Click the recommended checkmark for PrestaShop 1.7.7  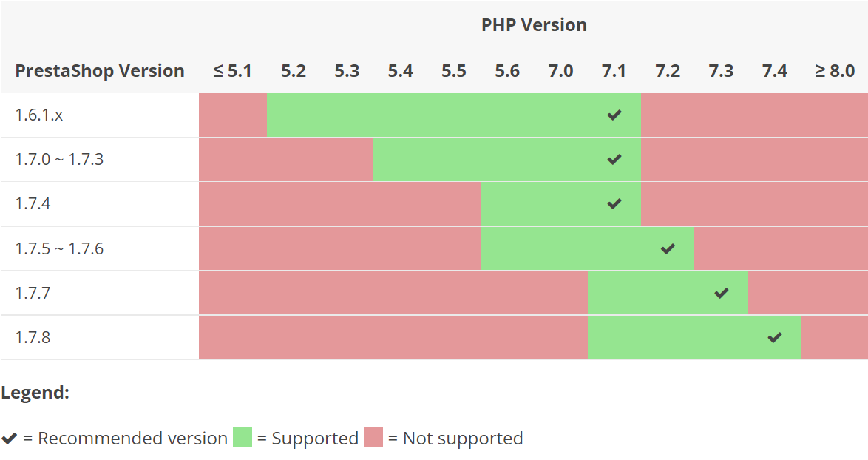722,293
